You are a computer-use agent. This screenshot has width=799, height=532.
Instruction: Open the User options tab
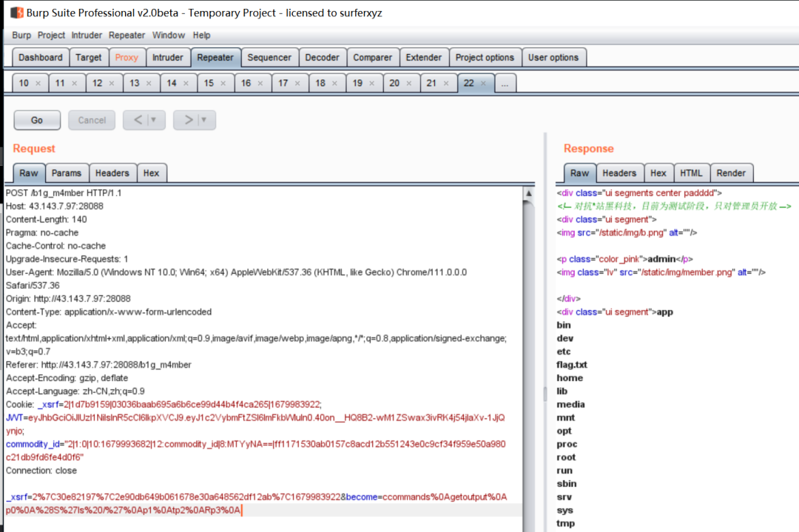coord(553,58)
